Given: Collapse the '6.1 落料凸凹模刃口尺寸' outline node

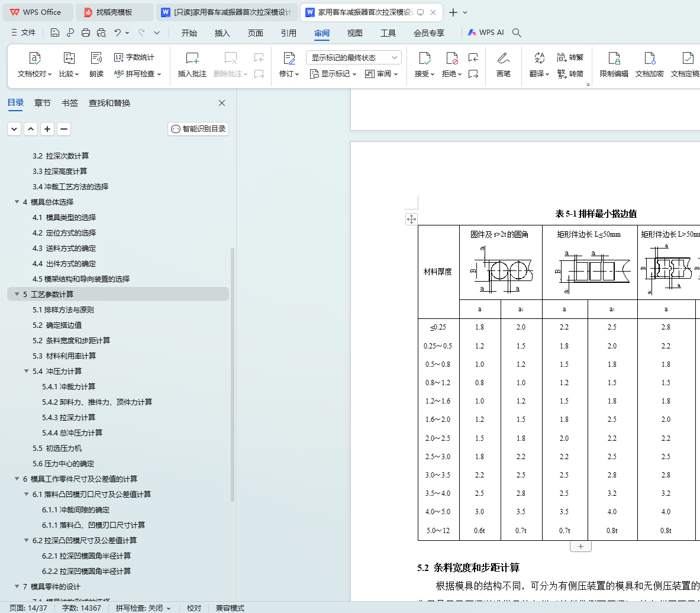Looking at the screenshot, I should click(27, 494).
